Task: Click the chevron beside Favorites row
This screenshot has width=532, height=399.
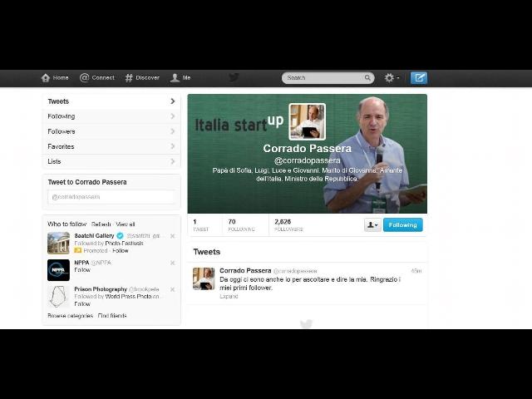Action: click(x=173, y=146)
